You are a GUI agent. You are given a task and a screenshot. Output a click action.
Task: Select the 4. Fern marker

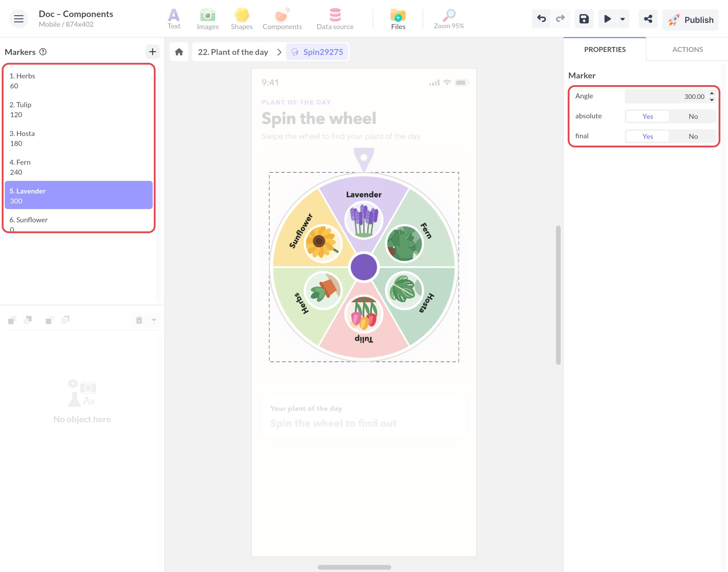[x=79, y=167]
